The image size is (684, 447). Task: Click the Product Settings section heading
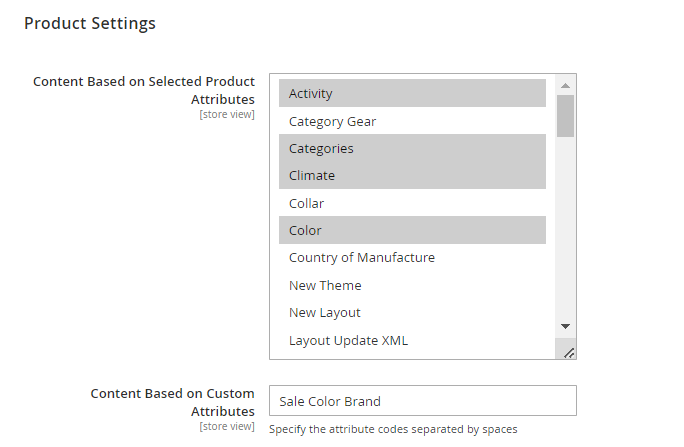click(x=90, y=23)
